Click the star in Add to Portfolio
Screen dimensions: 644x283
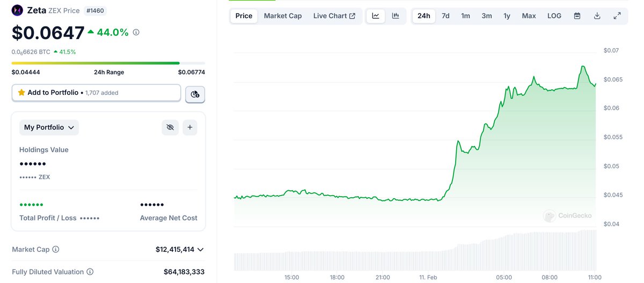21,93
